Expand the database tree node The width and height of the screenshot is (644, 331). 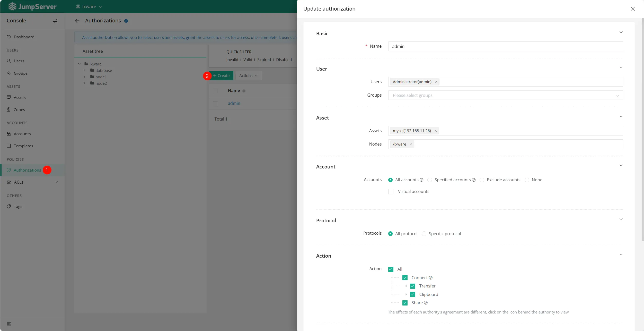[x=85, y=70]
